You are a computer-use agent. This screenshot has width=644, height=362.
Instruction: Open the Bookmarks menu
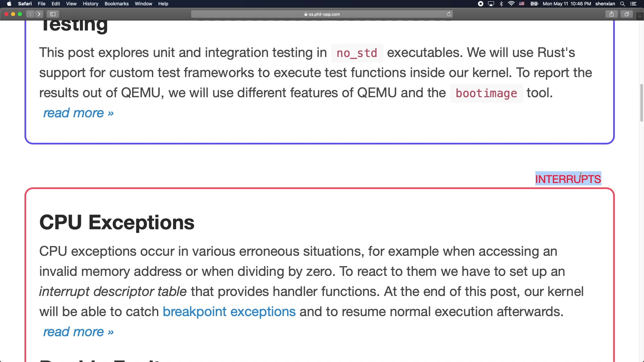coord(116,4)
